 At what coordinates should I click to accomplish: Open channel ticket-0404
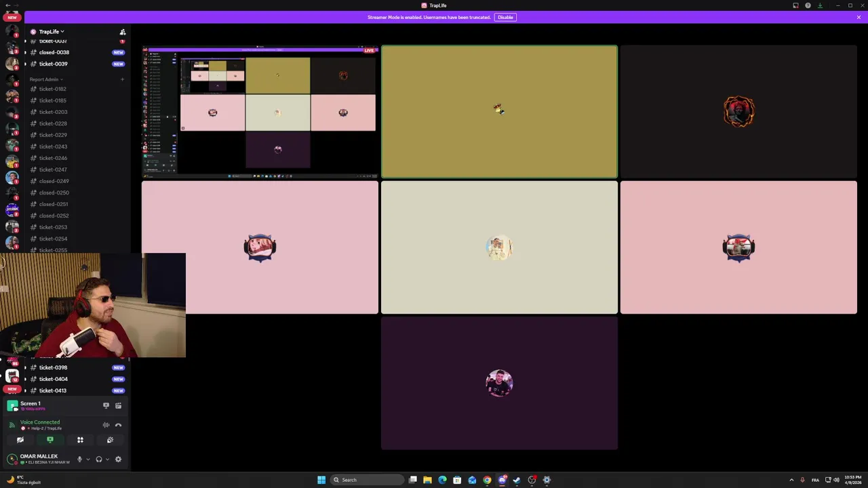click(x=77, y=379)
